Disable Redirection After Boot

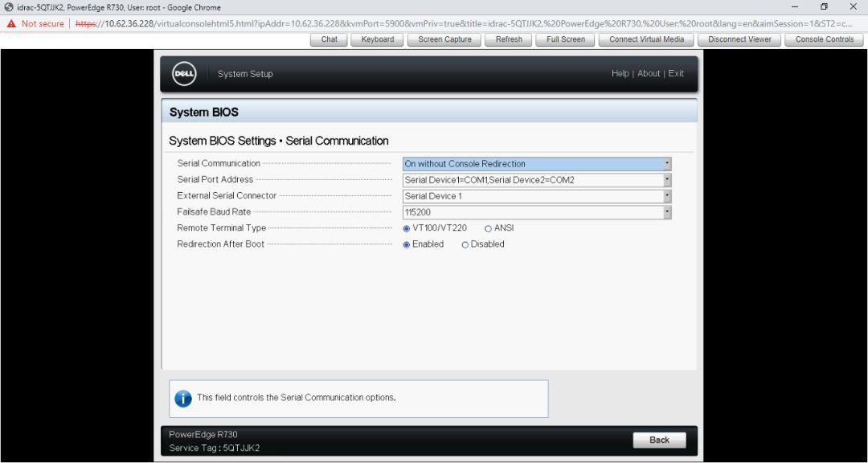tap(465, 245)
